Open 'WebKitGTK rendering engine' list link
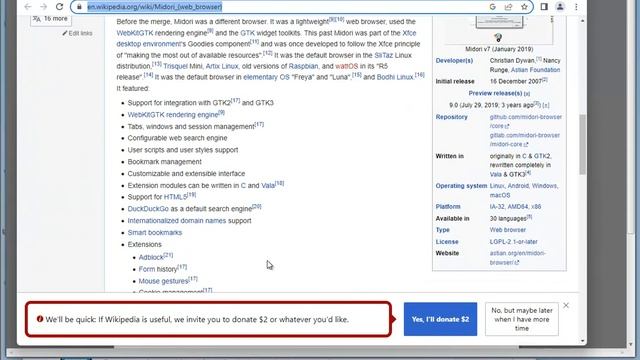Viewport: 640px width, 360px height. pyautogui.click(x=173, y=115)
